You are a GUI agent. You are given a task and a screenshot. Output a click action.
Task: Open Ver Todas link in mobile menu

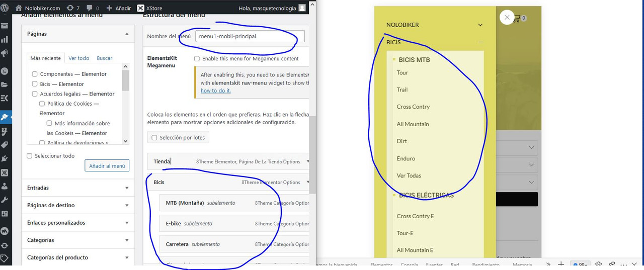(409, 175)
